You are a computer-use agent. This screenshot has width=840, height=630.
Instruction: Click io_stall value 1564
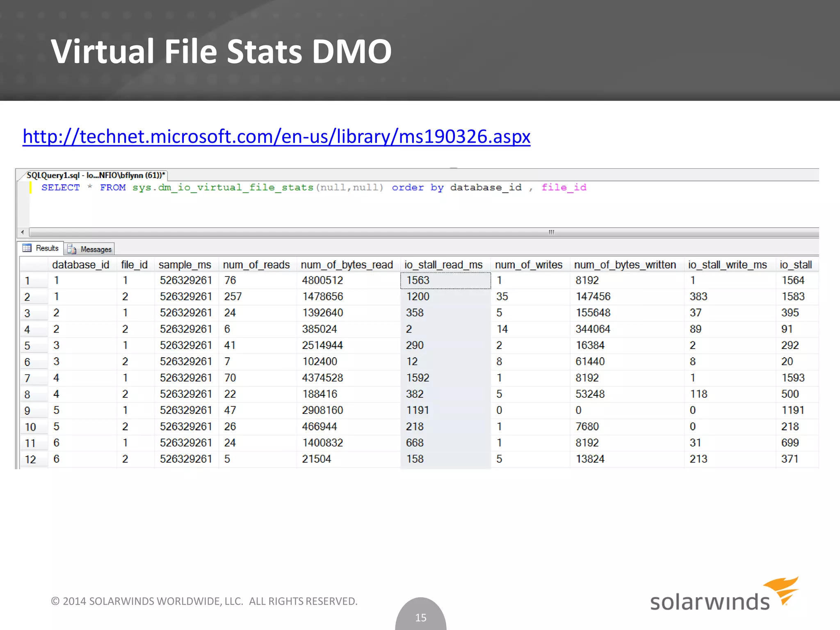pos(793,281)
